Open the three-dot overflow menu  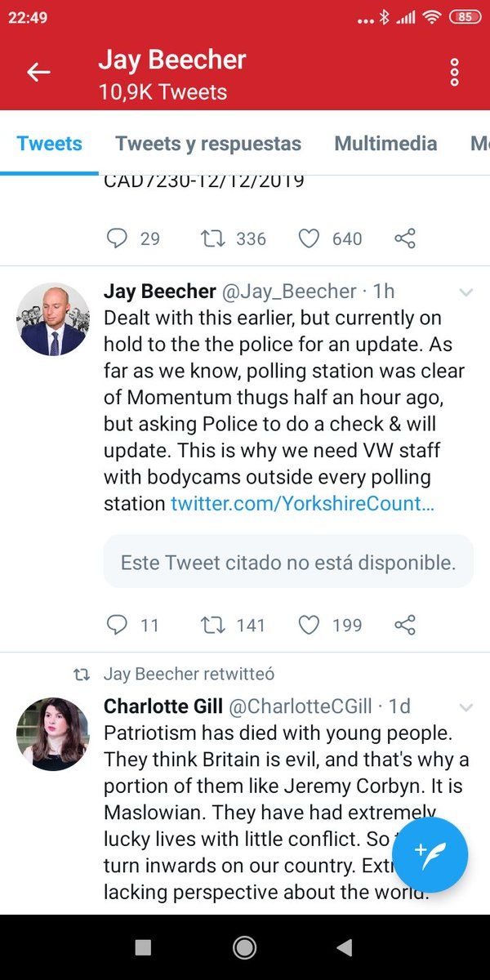pos(455,72)
